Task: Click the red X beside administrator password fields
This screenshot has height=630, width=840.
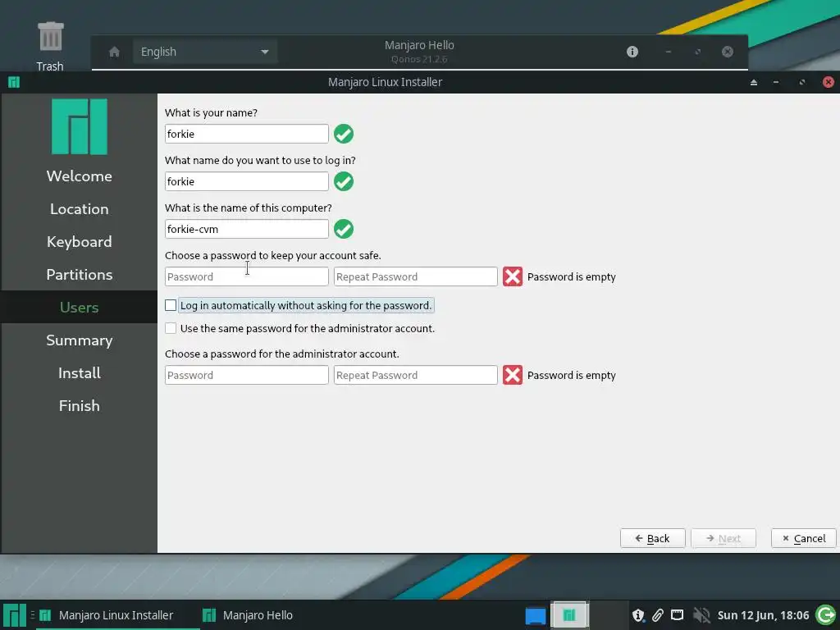Action: [512, 375]
